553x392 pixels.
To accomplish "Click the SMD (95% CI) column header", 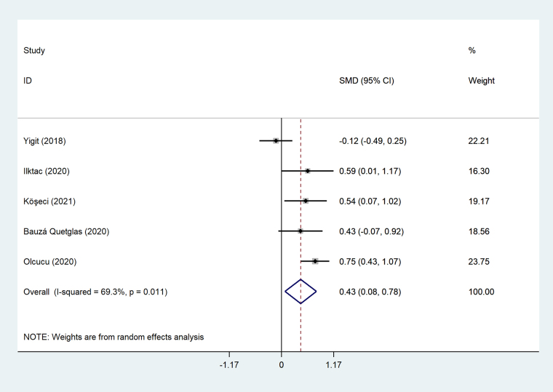I will 367,81.
